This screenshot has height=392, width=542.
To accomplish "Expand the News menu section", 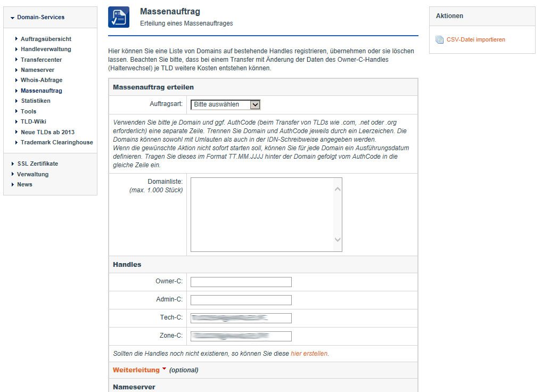I will coord(24,185).
